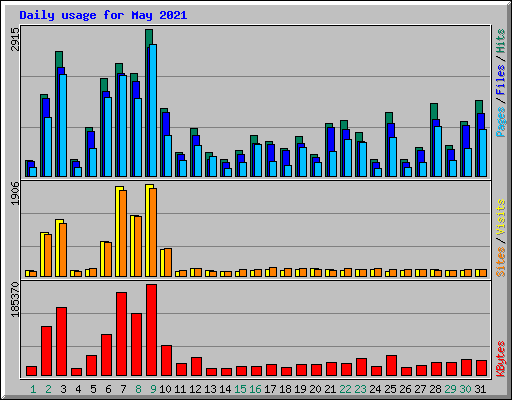
Task: Click day 12 on the x-axis
Action: pyautogui.click(x=195, y=389)
